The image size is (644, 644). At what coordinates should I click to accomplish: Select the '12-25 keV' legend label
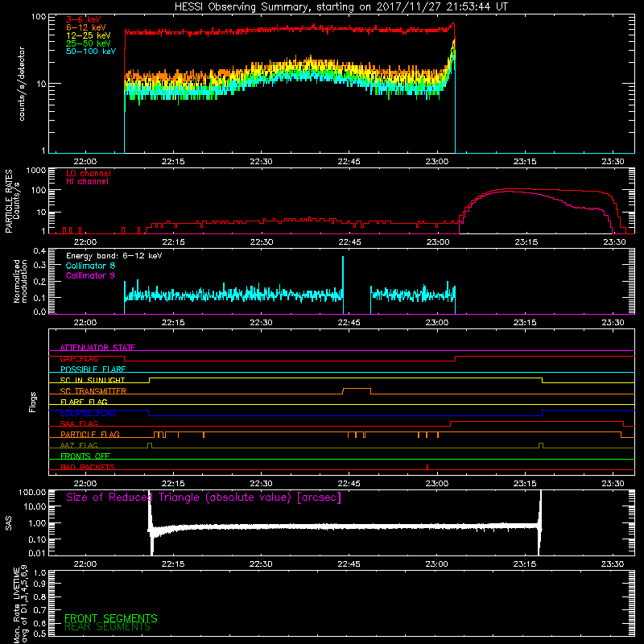click(88, 35)
